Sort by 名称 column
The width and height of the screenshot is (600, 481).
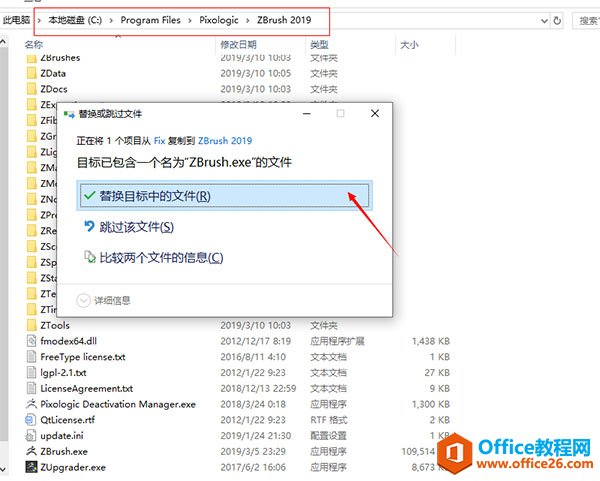coord(34,45)
